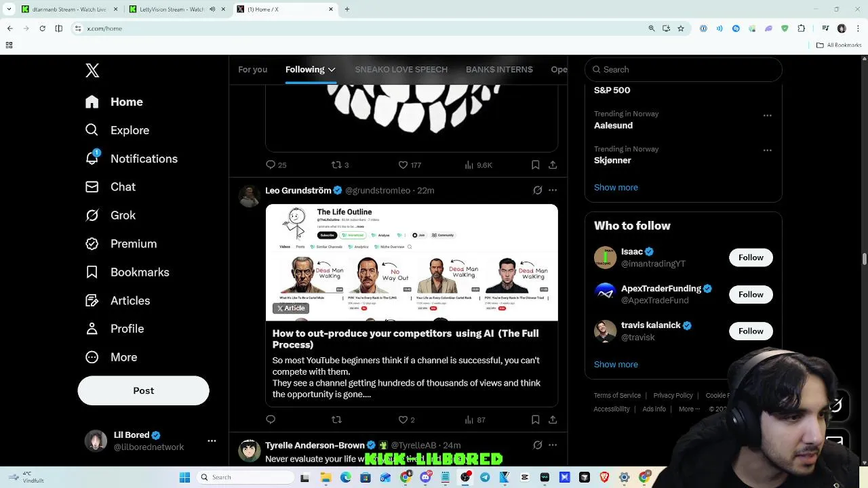Open a new browser tab
Image resolution: width=868 pixels, height=488 pixels.
point(347,9)
